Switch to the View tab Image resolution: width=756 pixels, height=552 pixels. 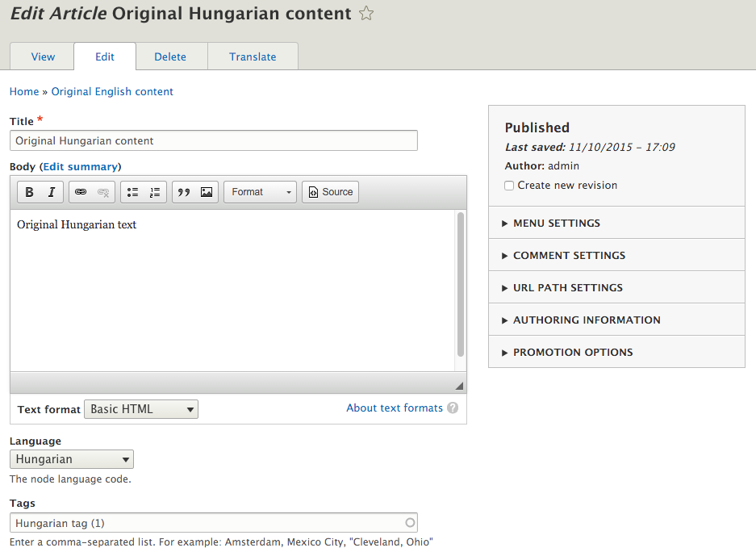(43, 56)
